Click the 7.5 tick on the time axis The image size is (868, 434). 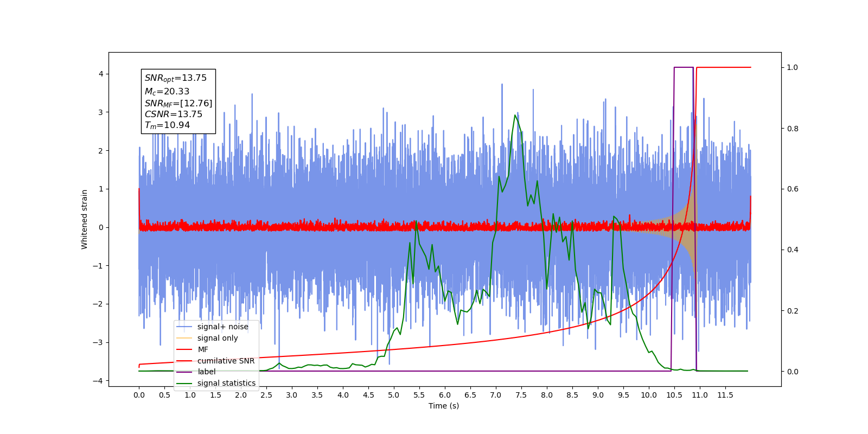point(521,395)
